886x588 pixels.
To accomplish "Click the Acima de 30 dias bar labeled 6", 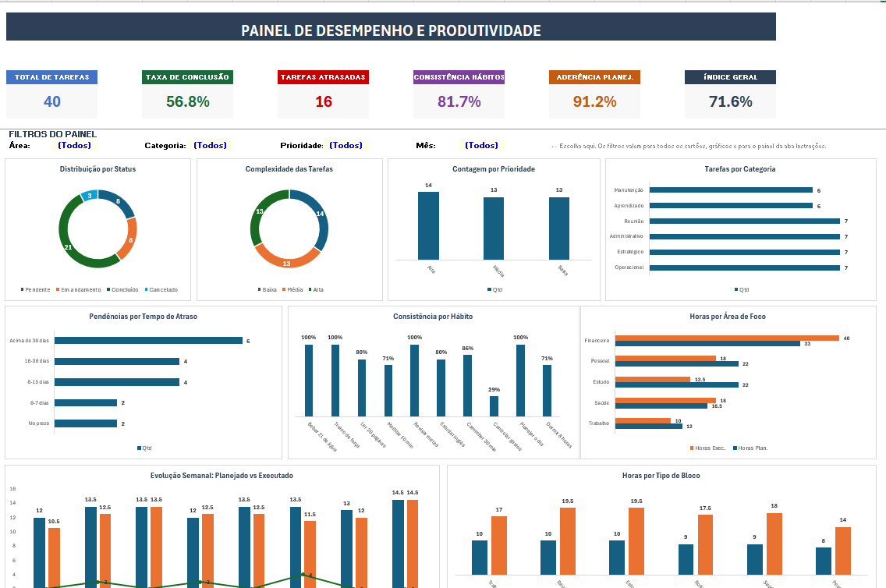I will click(149, 341).
